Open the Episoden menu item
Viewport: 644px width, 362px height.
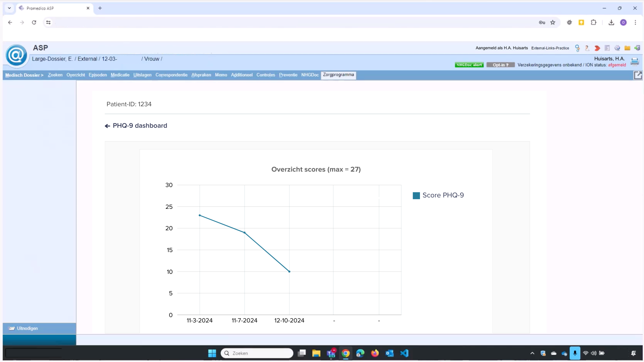[x=98, y=75]
